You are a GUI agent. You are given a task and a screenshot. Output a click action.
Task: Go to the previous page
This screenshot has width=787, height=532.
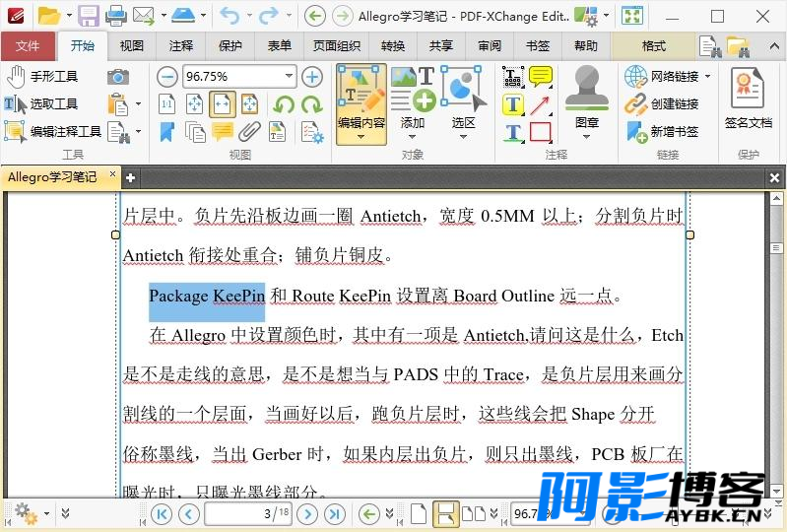[189, 513]
